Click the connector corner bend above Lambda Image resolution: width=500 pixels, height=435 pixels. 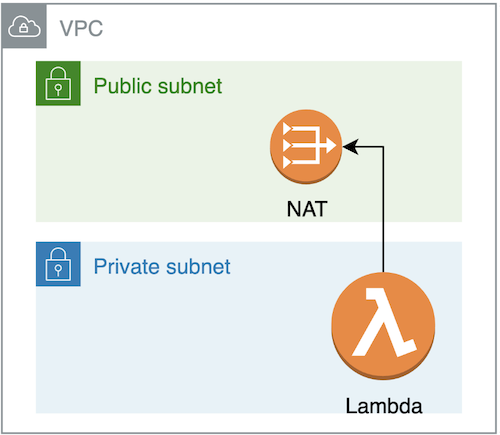pyautogui.click(x=383, y=147)
